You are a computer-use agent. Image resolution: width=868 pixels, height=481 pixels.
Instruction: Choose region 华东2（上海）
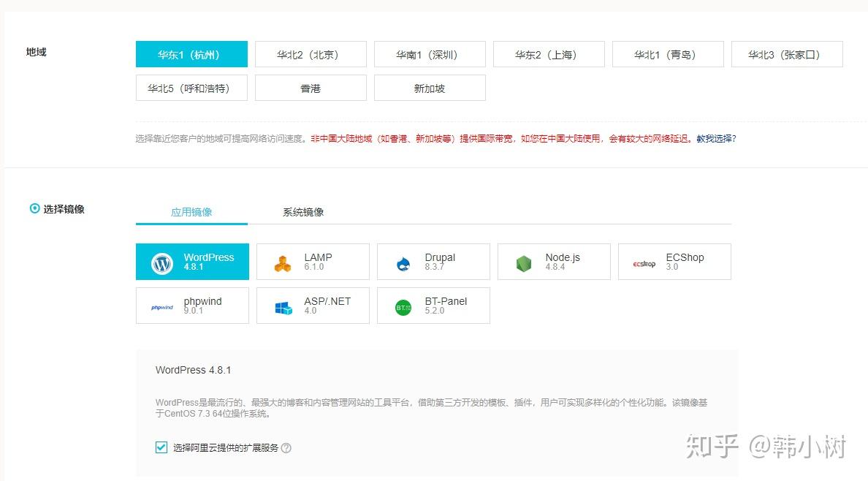(x=549, y=54)
